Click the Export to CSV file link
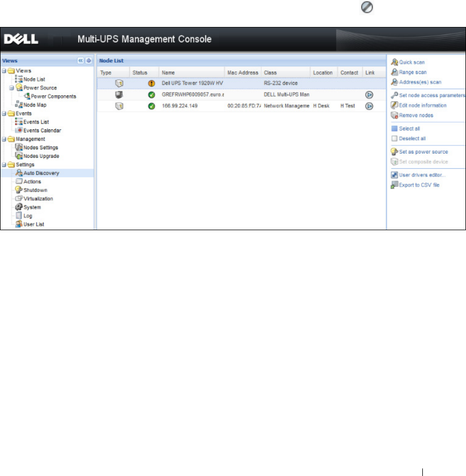 [419, 185]
